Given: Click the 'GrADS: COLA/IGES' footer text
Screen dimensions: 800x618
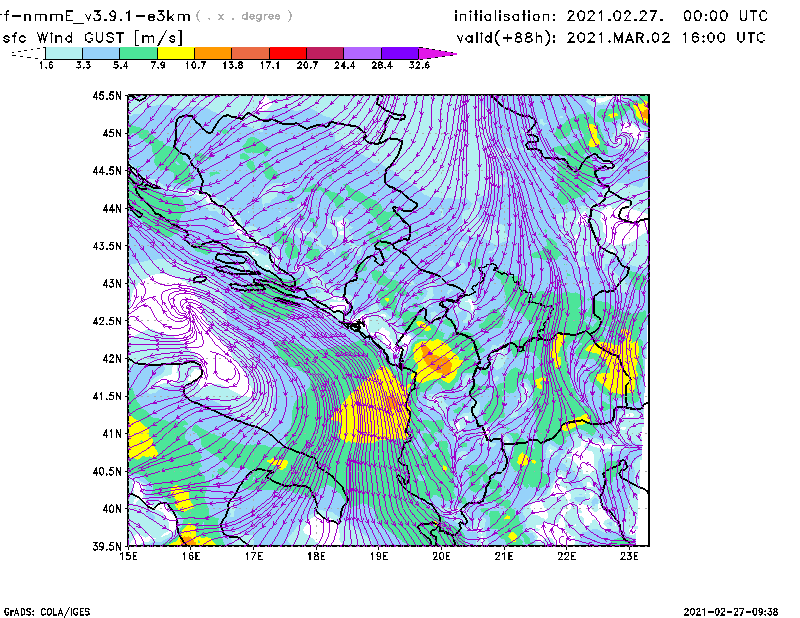Looking at the screenshot, I should pyautogui.click(x=47, y=612).
